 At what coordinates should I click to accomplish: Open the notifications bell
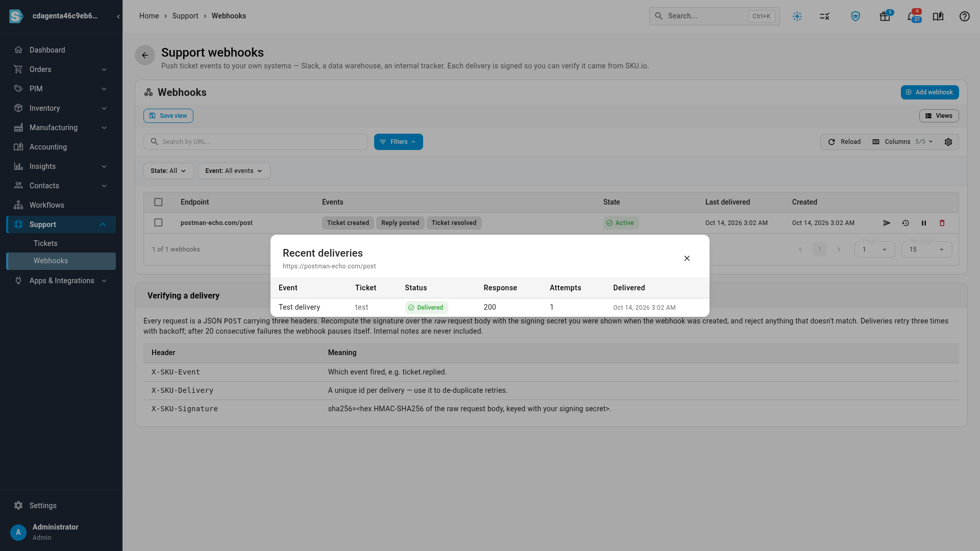click(x=912, y=16)
